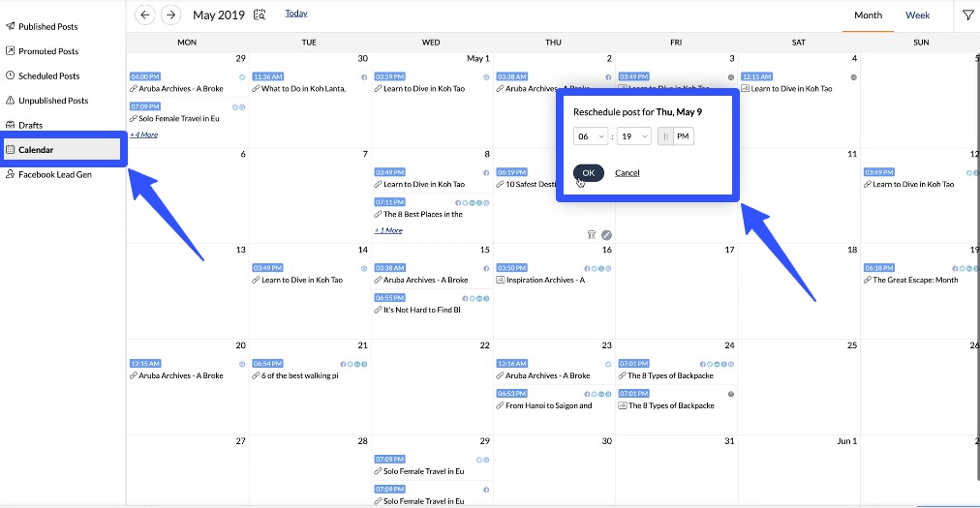
Task: Open the 'Inspiration Archives' post on May 16
Action: click(x=545, y=280)
